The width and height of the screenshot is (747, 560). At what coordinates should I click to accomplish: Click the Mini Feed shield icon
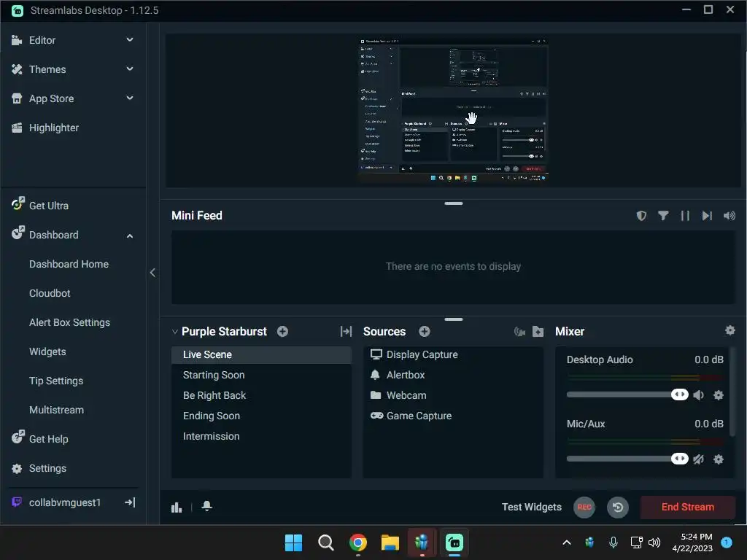point(641,216)
